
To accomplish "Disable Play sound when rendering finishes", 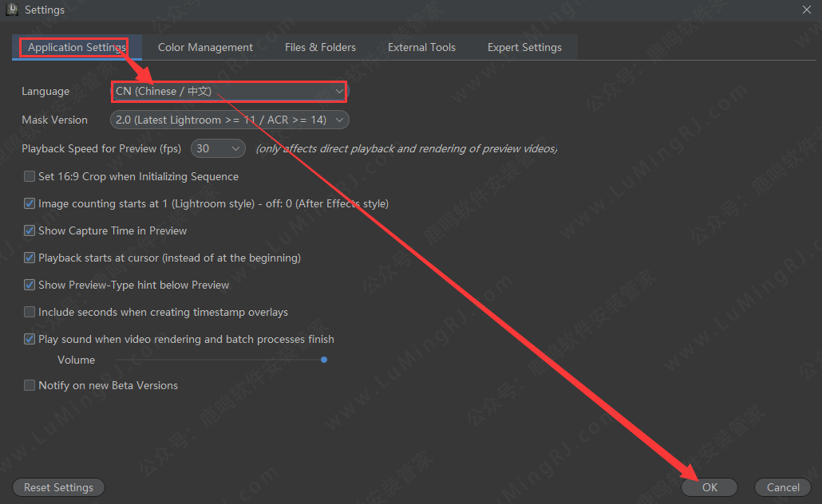I will click(x=30, y=340).
